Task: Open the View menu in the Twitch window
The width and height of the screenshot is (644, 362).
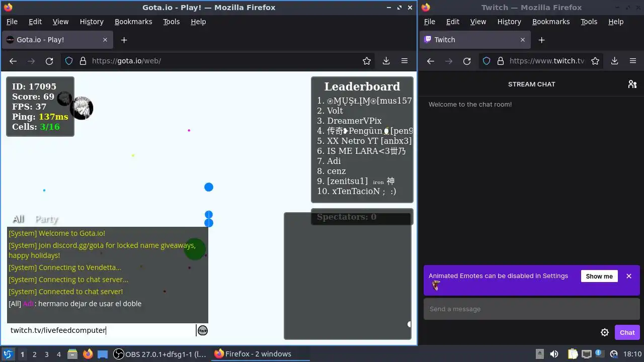Action: [x=478, y=22]
